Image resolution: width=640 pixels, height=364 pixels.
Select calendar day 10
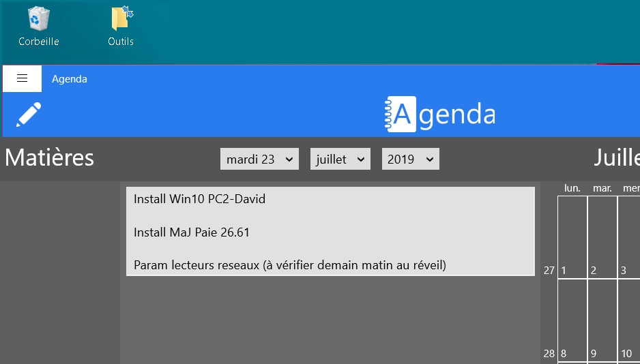629,320
